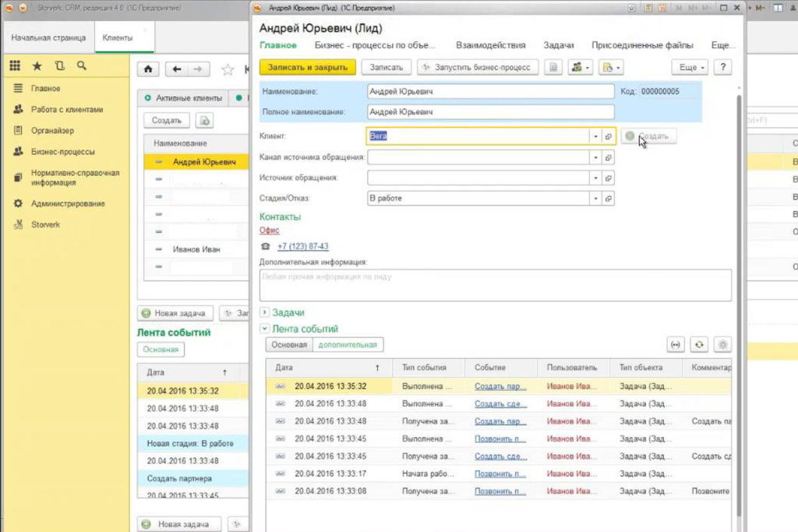Image resolution: width=798 pixels, height=532 pixels.
Task: Open the create-based-on icon dropdown
Action: pyautogui.click(x=611, y=67)
